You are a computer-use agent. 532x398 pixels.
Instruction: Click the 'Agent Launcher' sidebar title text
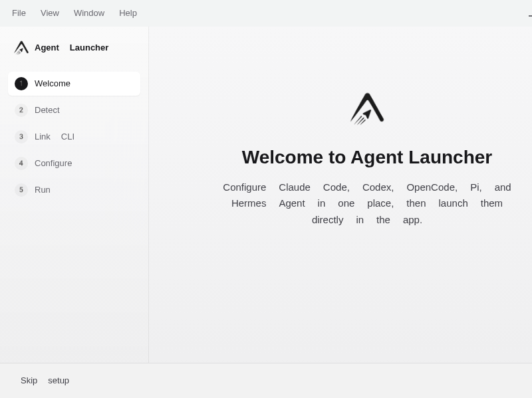(72, 48)
